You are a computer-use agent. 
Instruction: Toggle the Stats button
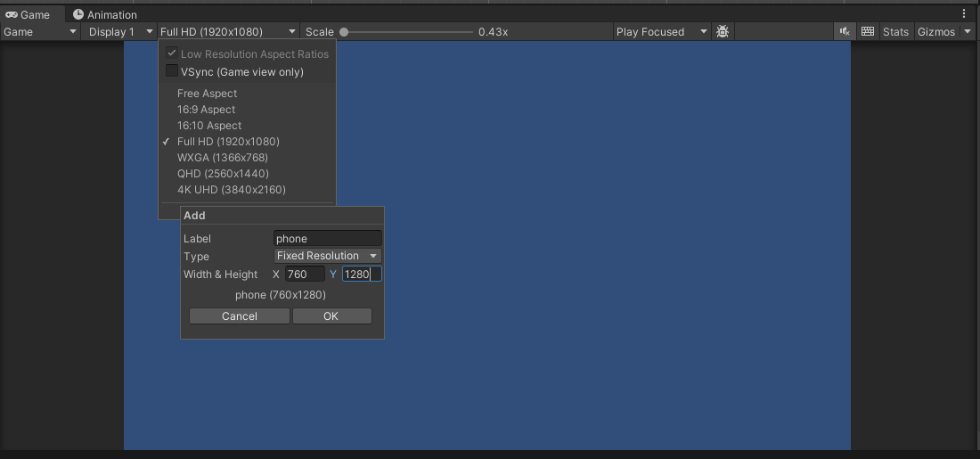click(x=895, y=31)
